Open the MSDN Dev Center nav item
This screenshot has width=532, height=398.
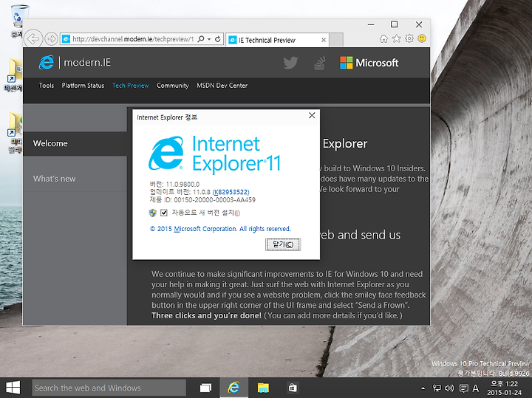tap(222, 86)
